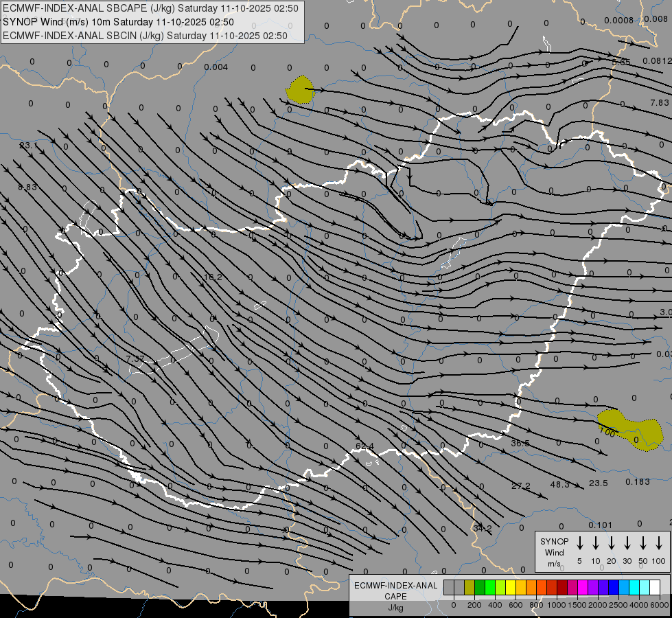Click the 27.2 value on the map
This screenshot has width=672, height=618.
coord(521,486)
